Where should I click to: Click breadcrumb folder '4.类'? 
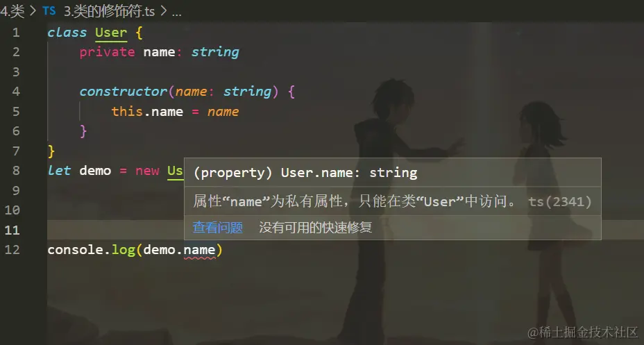click(12, 11)
